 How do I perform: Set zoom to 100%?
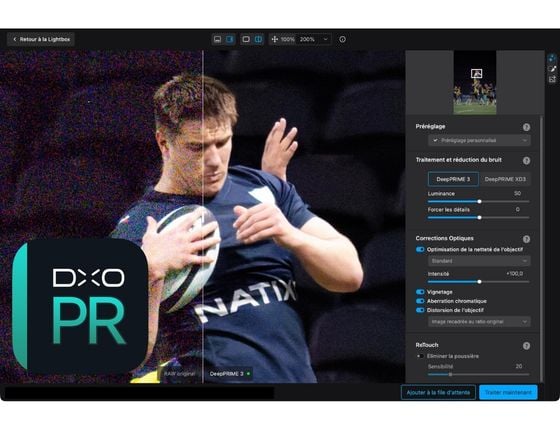point(288,39)
